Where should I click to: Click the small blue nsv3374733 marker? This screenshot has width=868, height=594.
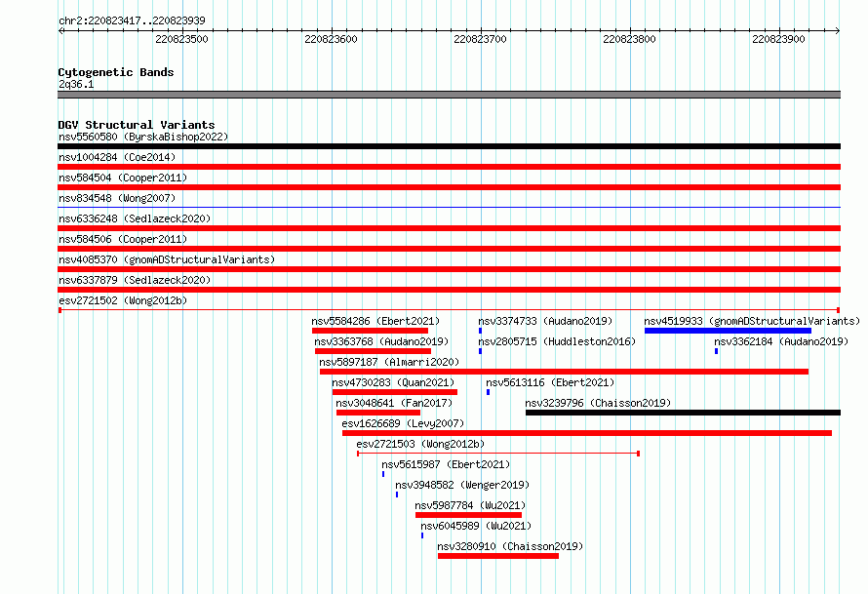[480, 331]
